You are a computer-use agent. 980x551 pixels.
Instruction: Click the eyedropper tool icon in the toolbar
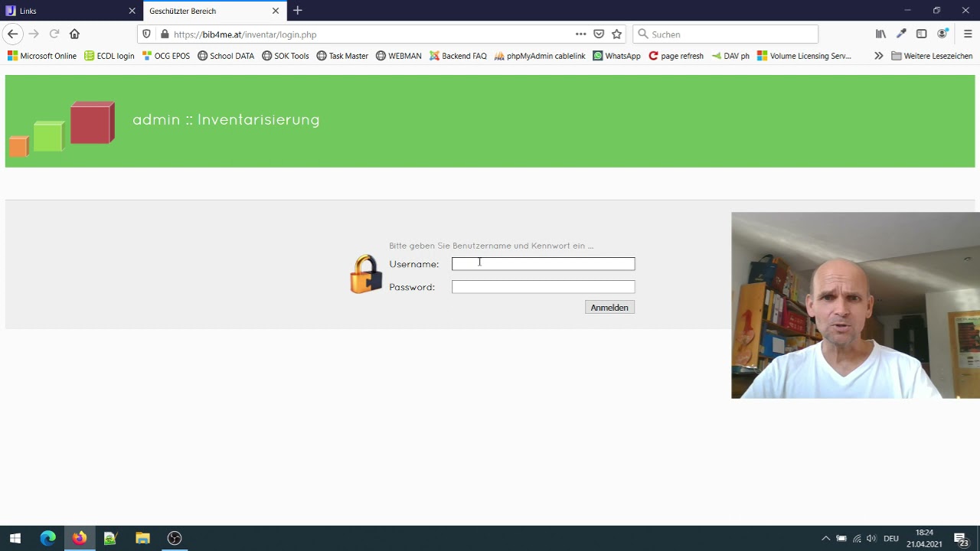pos(901,34)
